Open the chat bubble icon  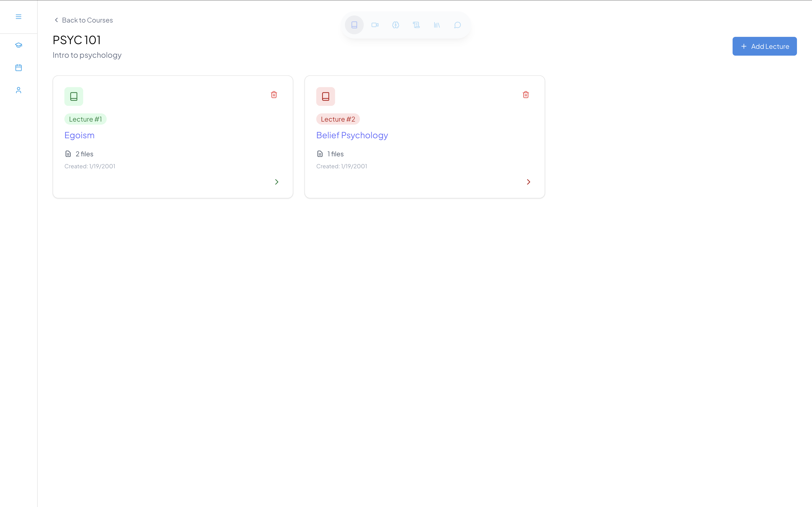point(457,25)
